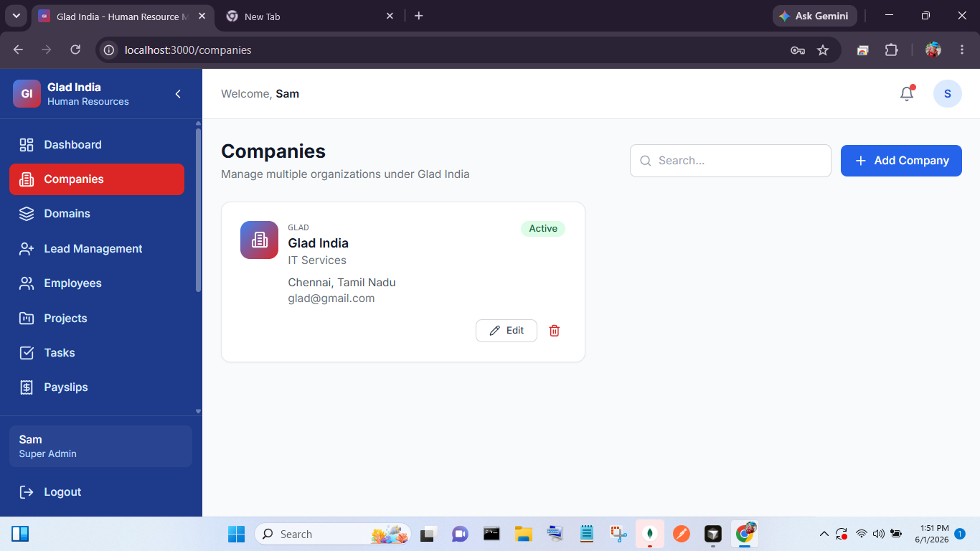Open saved password key icon
Viewport: 980px width, 551px height.
pos(797,50)
